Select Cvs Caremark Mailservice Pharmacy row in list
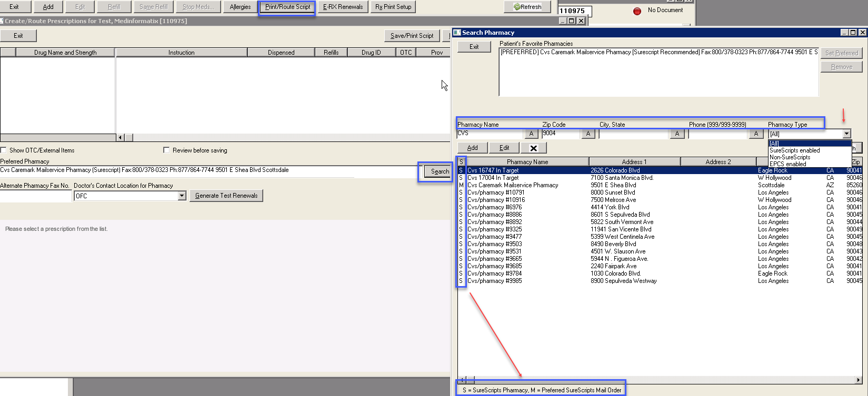This screenshot has width=868, height=396. pyautogui.click(x=513, y=185)
